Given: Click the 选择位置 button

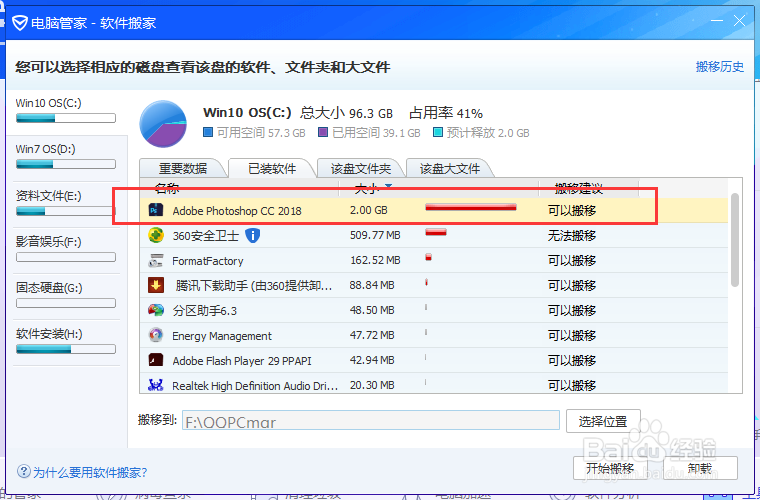Looking at the screenshot, I should (x=603, y=421).
